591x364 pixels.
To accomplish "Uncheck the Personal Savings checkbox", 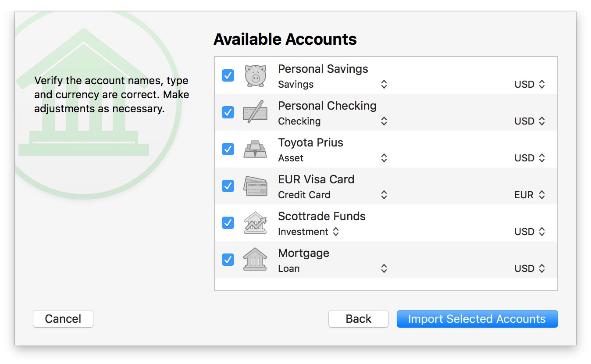I will (x=228, y=75).
